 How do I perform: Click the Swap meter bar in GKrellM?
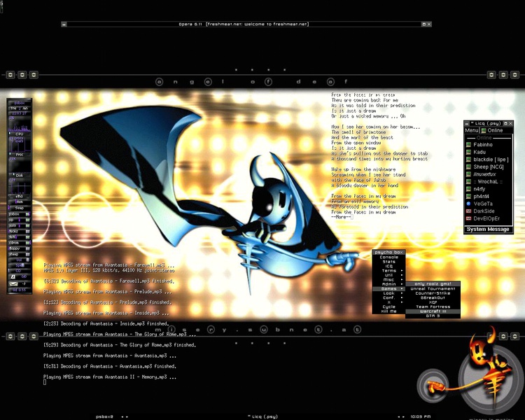(19, 208)
